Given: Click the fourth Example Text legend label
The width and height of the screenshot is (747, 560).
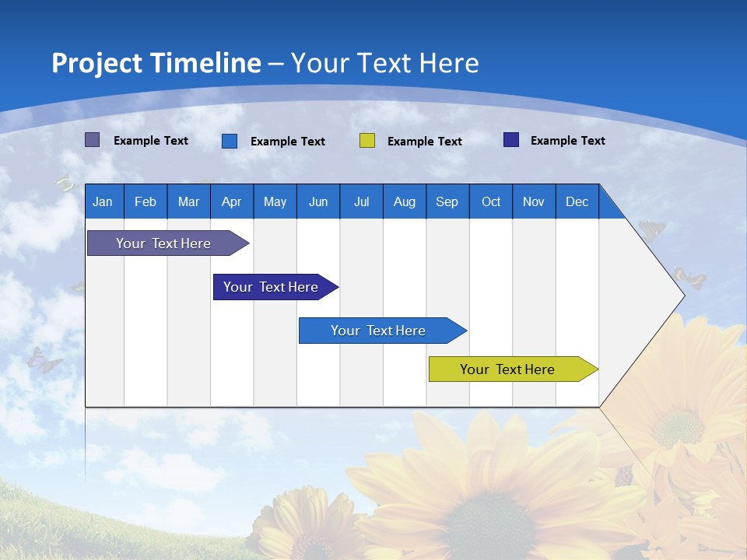Looking at the screenshot, I should tap(567, 140).
